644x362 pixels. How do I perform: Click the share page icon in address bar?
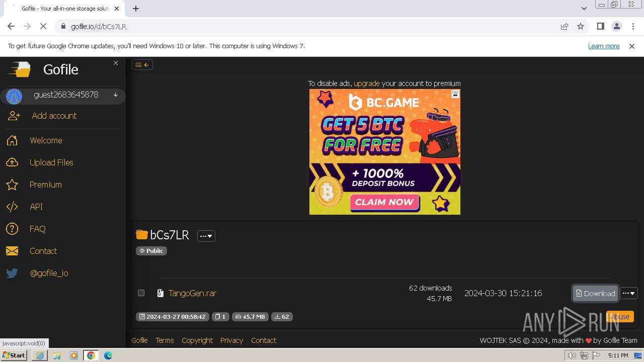point(565,26)
